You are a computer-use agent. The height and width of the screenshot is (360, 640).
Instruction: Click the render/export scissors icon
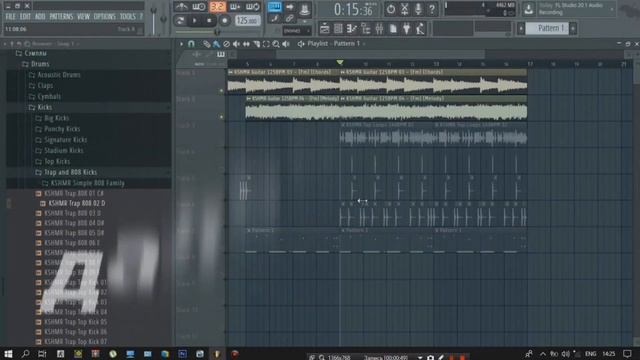[x=404, y=9]
